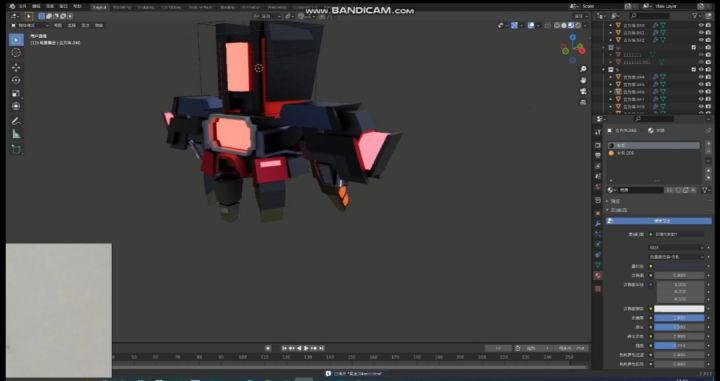Click the pan view hand icon
The height and width of the screenshot is (381, 720).
tap(583, 80)
